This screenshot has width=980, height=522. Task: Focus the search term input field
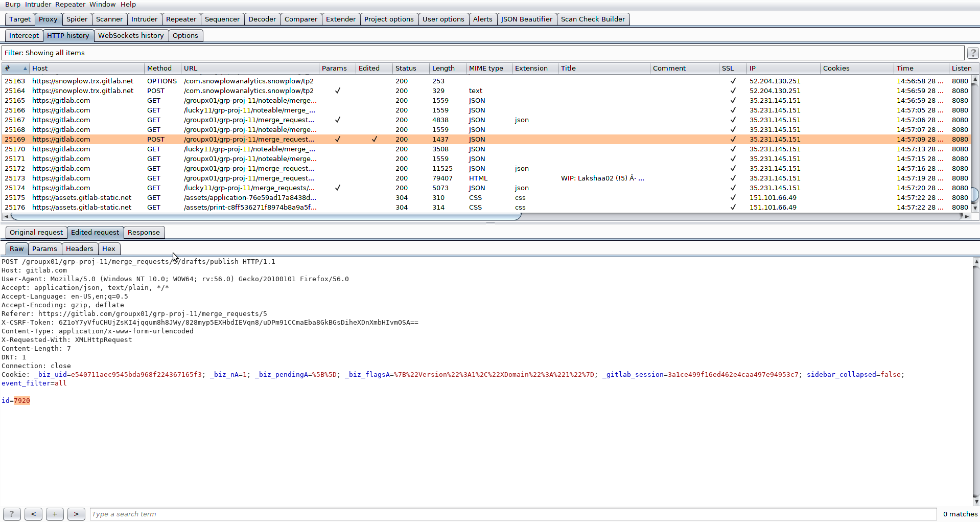click(x=512, y=514)
